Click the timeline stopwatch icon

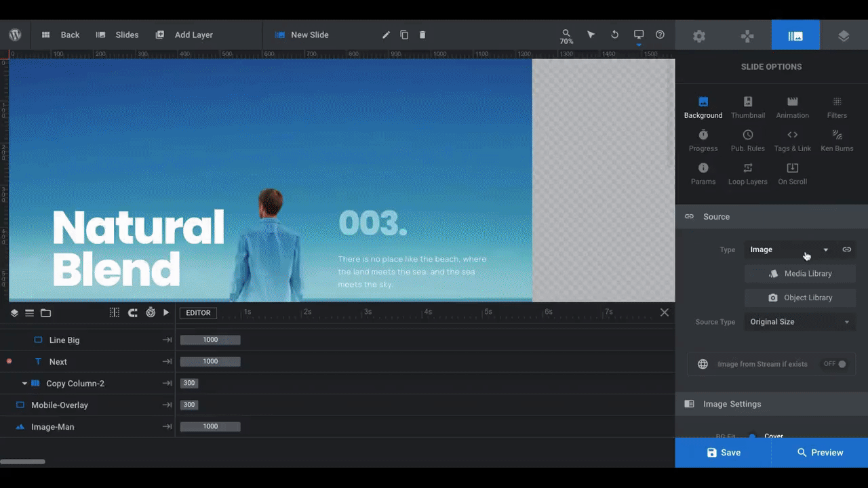[x=151, y=312]
